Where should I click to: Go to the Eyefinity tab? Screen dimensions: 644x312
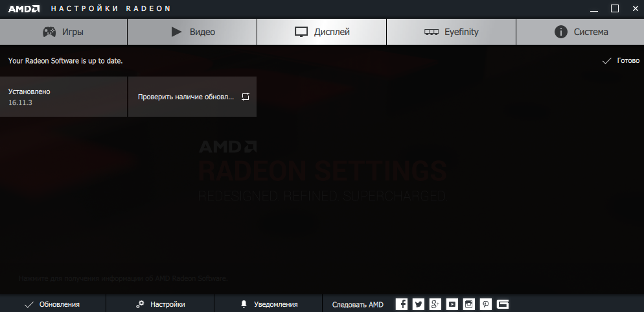point(451,32)
